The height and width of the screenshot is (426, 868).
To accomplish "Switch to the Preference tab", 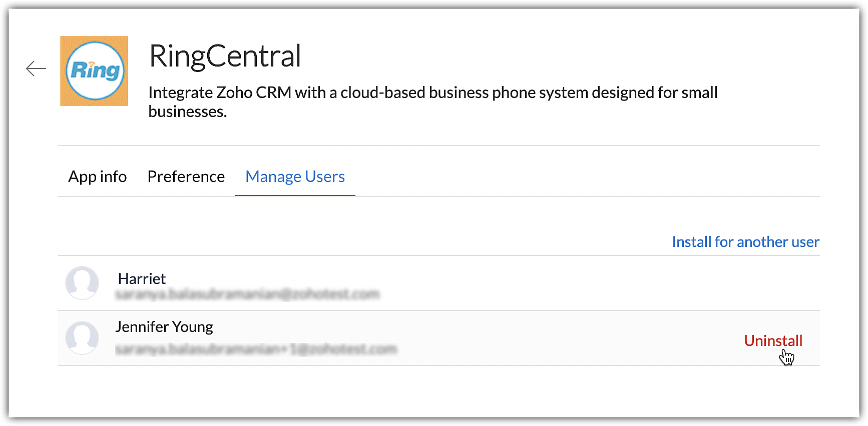I will [x=186, y=176].
